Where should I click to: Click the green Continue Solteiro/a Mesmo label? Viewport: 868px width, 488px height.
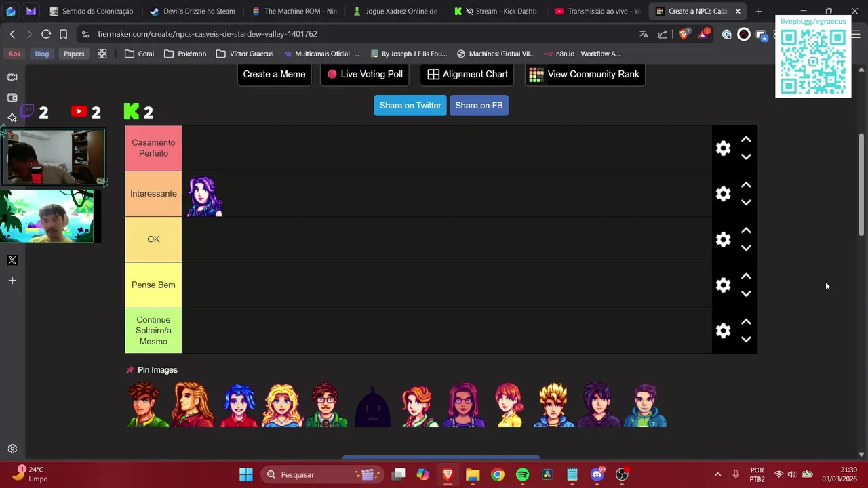pyautogui.click(x=153, y=331)
